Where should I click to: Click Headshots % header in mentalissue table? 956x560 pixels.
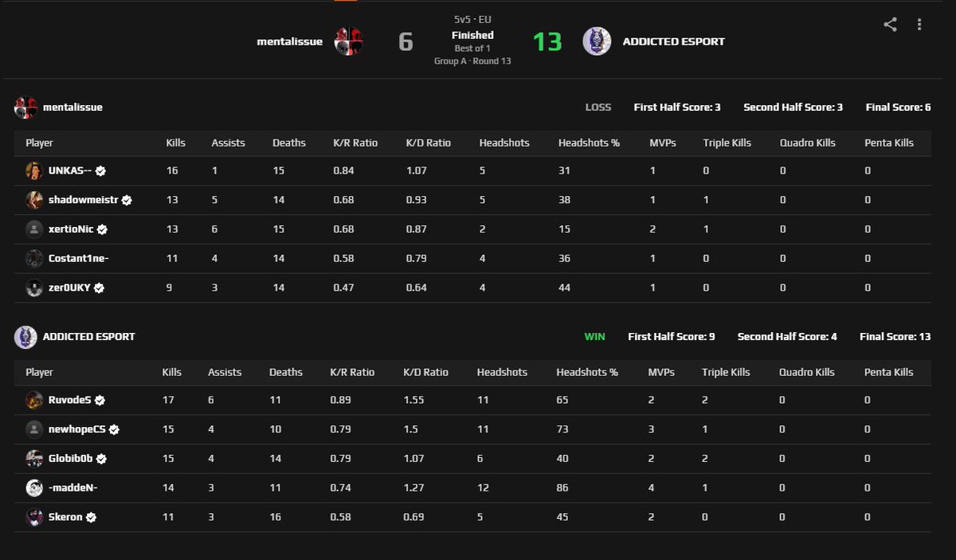coord(589,143)
